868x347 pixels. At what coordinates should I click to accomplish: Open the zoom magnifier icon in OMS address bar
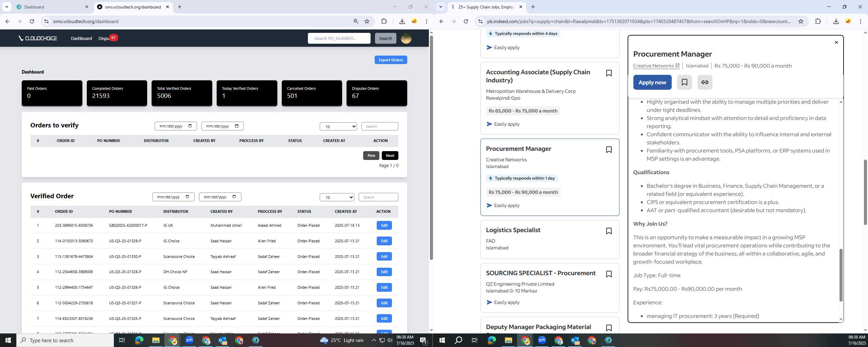pos(356,21)
